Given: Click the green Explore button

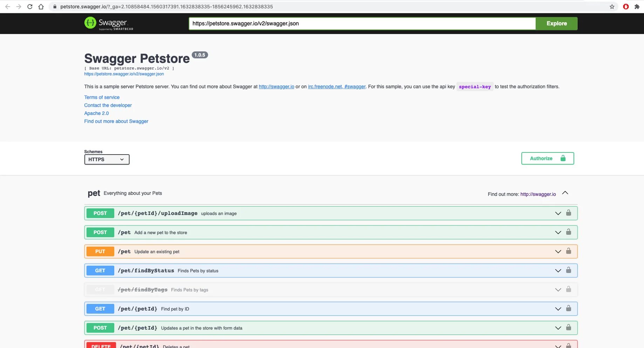Looking at the screenshot, I should 556,23.
